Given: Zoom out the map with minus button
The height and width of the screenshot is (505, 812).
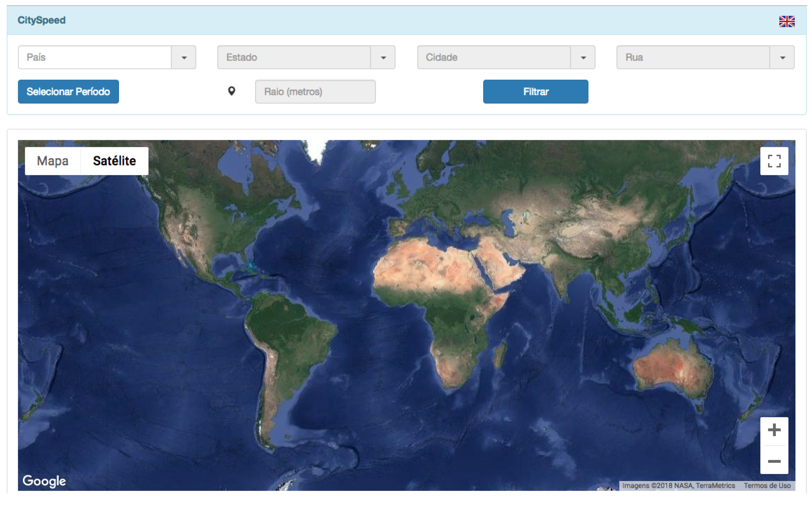Looking at the screenshot, I should (x=774, y=461).
